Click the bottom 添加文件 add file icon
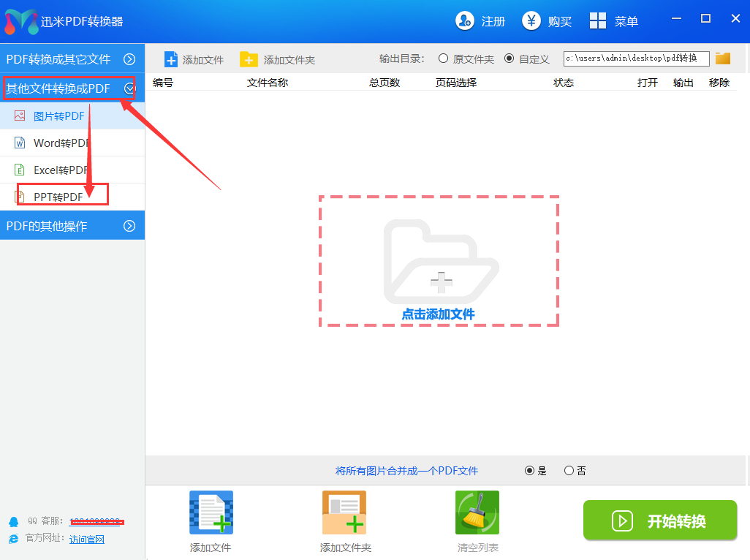This screenshot has width=750, height=560. (x=211, y=512)
